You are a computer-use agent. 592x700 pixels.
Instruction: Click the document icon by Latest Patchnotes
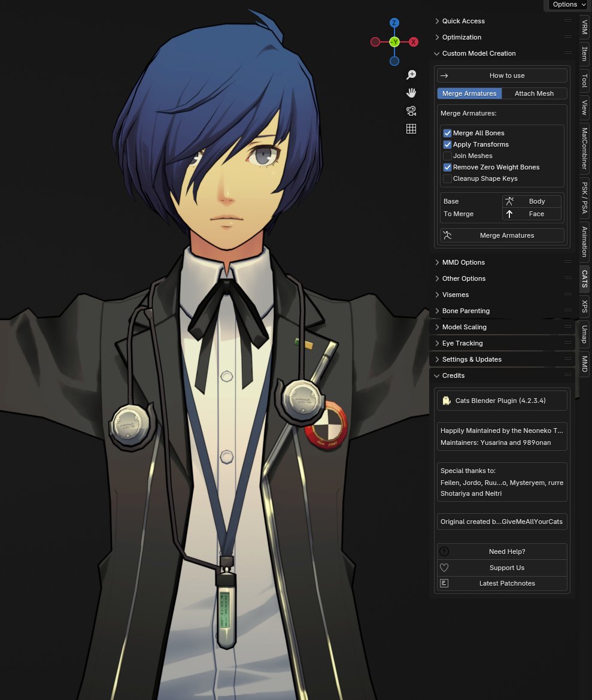(444, 583)
